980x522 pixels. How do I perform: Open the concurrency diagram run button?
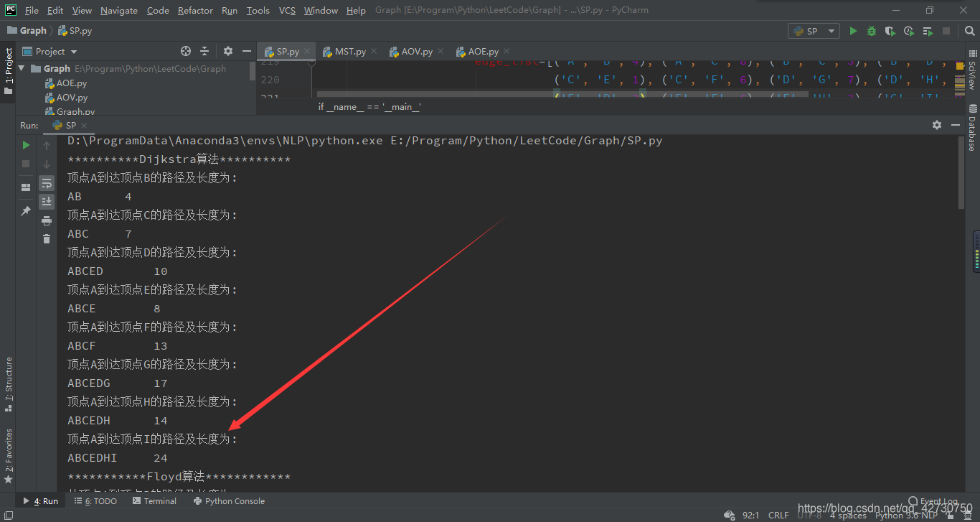(928, 31)
